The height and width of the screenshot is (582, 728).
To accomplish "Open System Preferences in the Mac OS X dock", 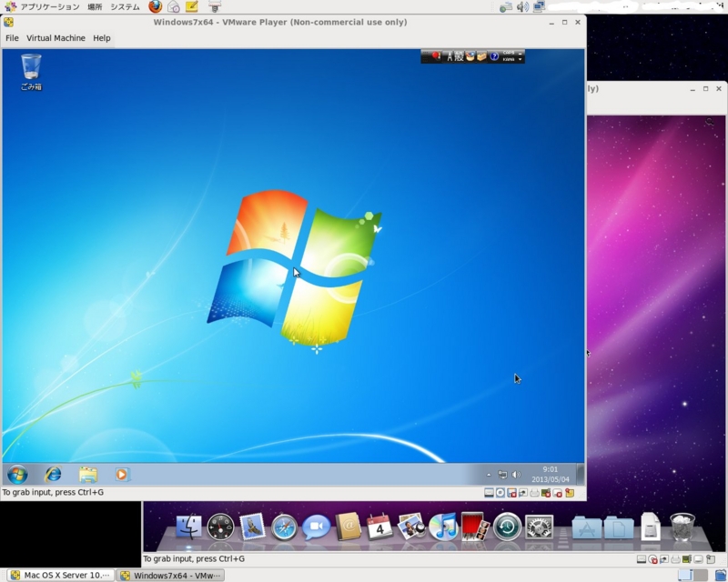I will click(539, 527).
